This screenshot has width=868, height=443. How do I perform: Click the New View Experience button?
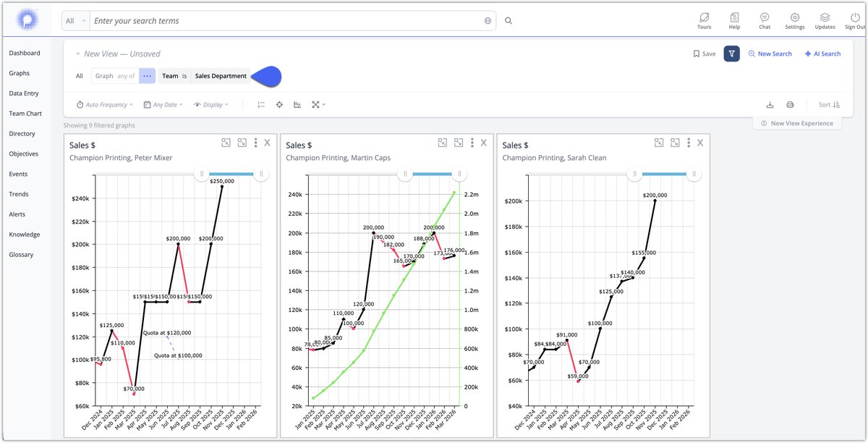tap(797, 124)
